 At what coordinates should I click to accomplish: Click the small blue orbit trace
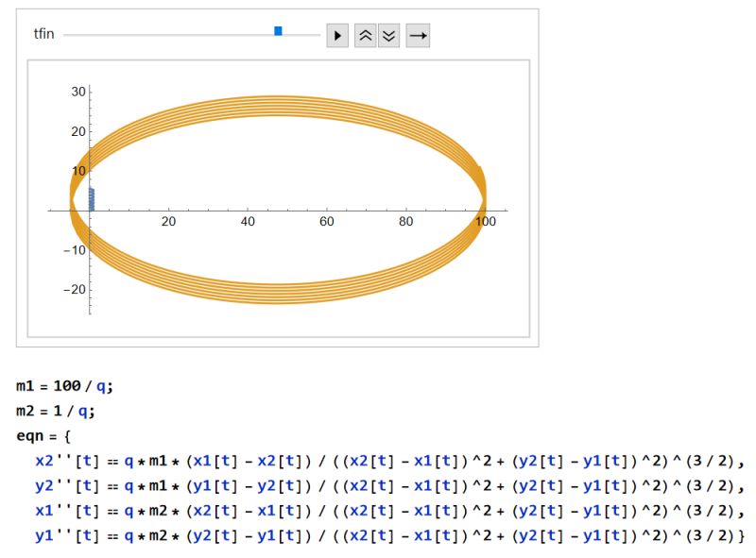click(x=92, y=199)
